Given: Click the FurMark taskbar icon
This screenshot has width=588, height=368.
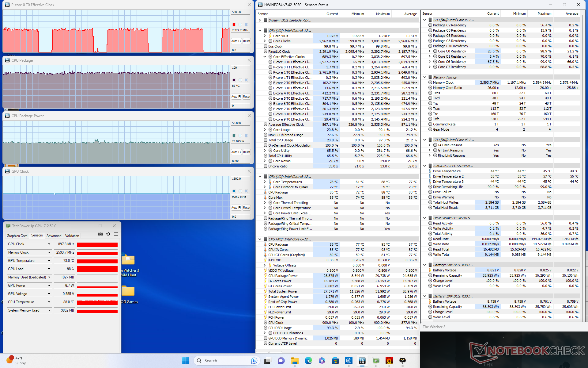Looking at the screenshot, I should [389, 361].
